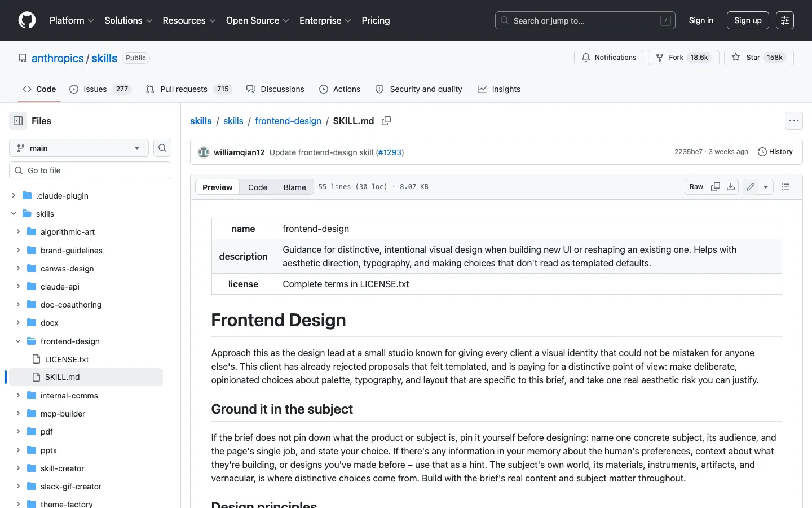Open the main branch selector
Image resolution: width=812 pixels, height=508 pixels.
(79, 148)
